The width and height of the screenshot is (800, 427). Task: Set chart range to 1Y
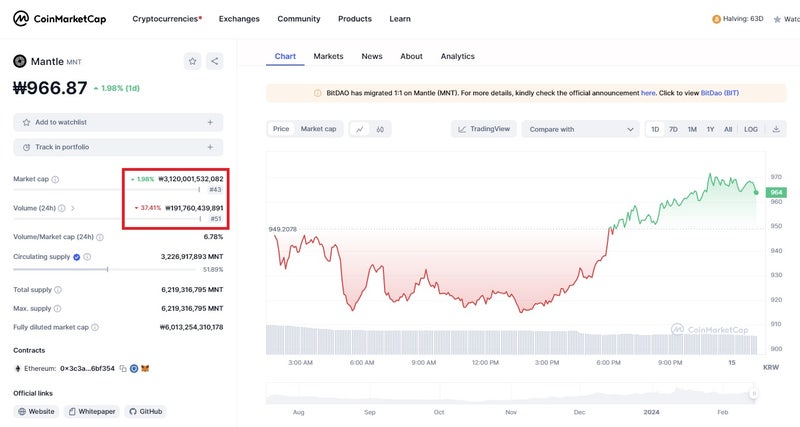[x=710, y=130]
